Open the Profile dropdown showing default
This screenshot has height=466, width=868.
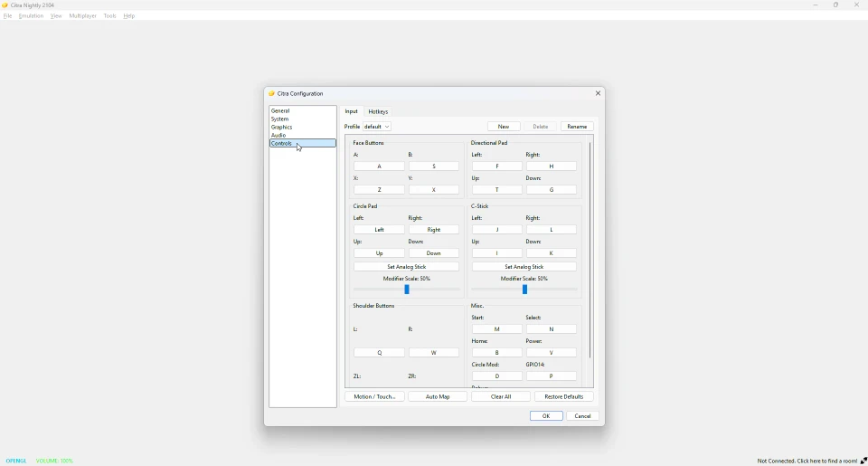tap(377, 127)
